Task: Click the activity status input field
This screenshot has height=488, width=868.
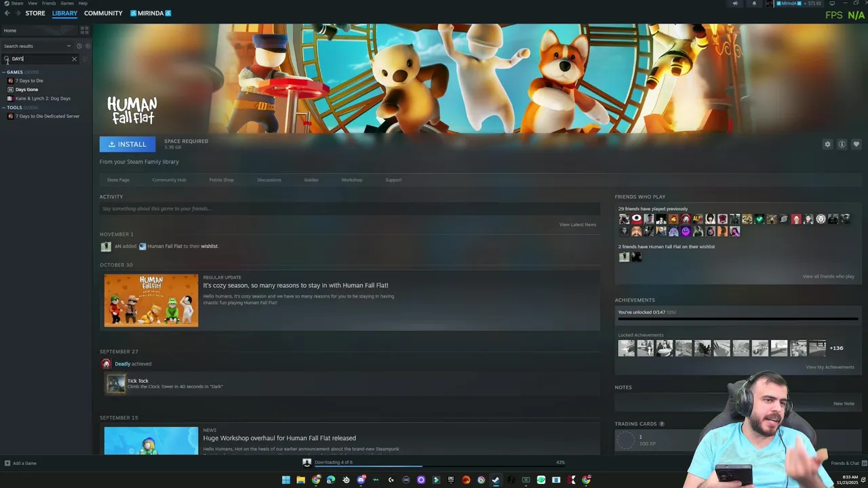Action: pos(350,209)
